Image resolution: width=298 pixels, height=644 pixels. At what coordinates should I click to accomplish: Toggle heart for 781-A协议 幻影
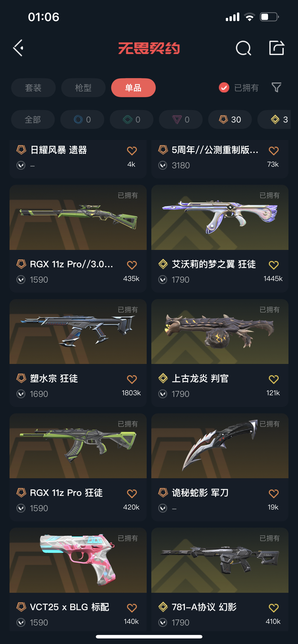click(x=273, y=608)
